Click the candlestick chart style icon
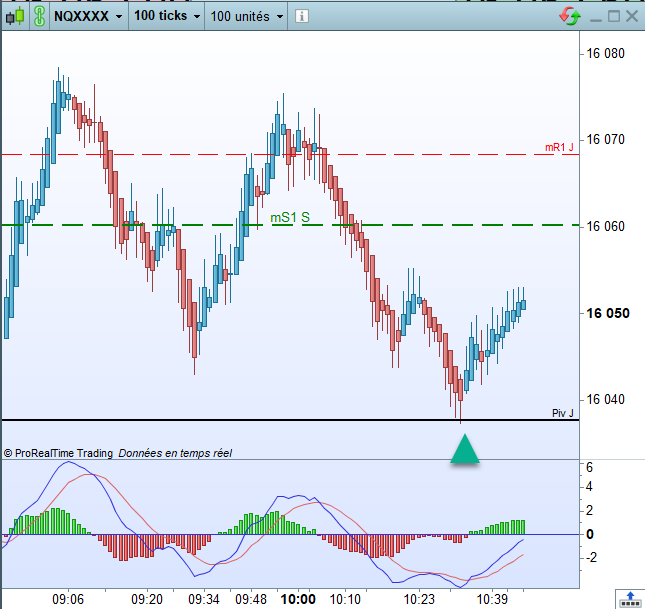 tap(15, 16)
